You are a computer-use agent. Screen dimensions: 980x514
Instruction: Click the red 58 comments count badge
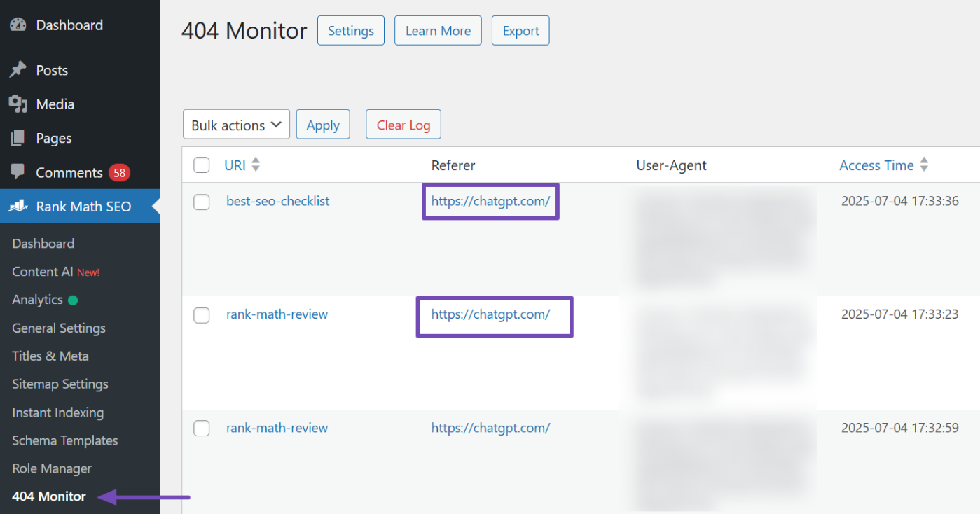tap(119, 172)
